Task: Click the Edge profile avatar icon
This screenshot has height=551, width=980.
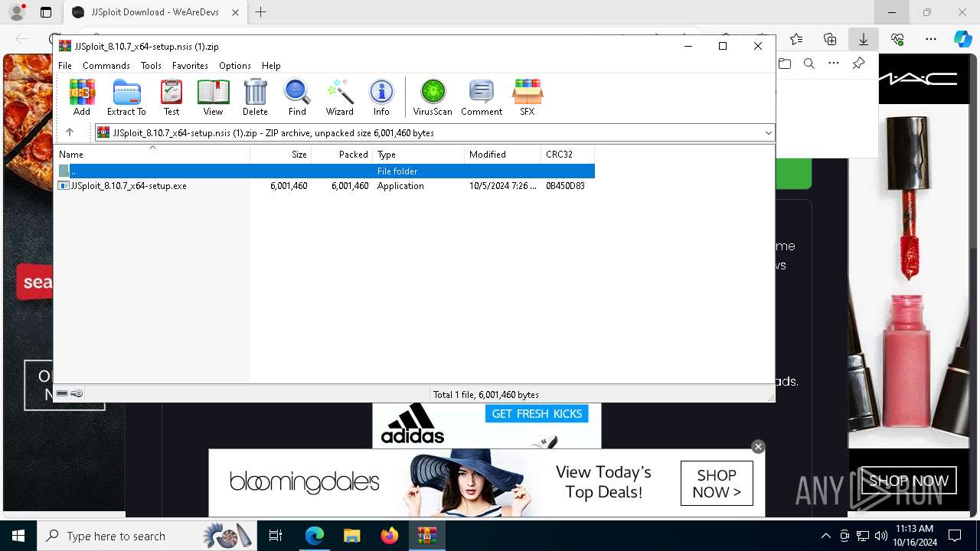Action: pos(16,12)
